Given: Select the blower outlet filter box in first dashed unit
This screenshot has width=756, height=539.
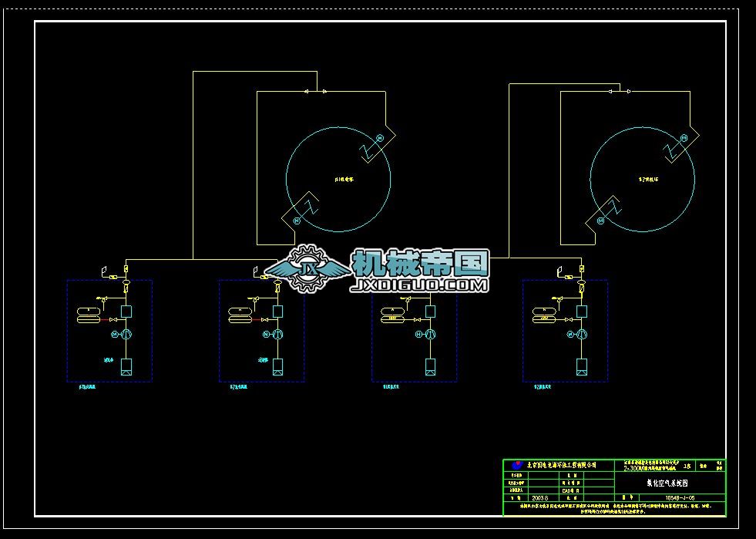Looking at the screenshot, I should [x=126, y=311].
